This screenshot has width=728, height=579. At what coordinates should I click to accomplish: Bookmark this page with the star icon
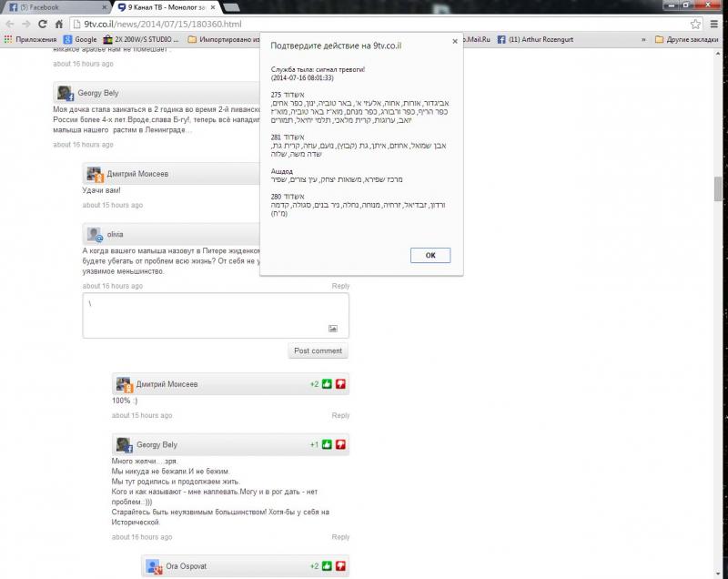point(695,25)
